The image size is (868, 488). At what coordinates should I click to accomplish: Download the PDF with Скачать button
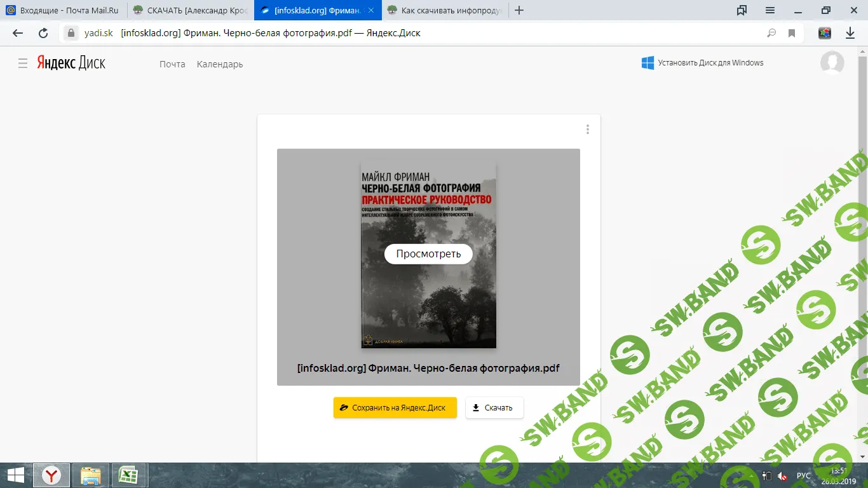point(494,408)
